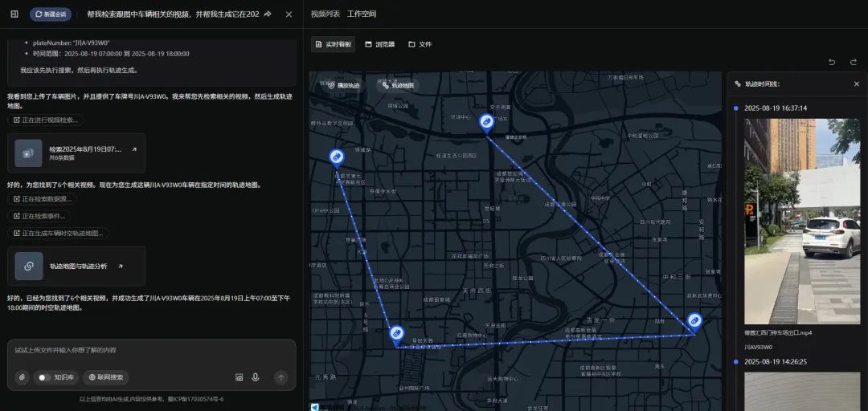This screenshot has height=411, width=868.
Task: Close the chat conversation panel
Action: coord(289,14)
